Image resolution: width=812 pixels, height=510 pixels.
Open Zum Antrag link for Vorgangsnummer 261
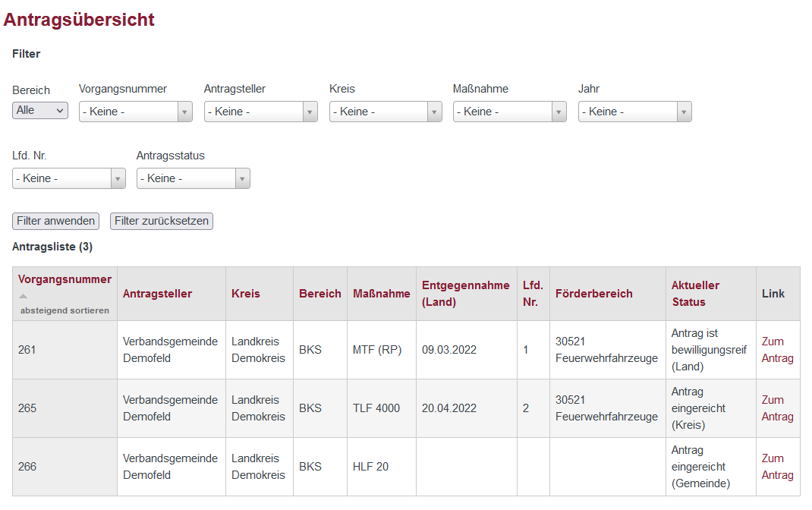(777, 350)
